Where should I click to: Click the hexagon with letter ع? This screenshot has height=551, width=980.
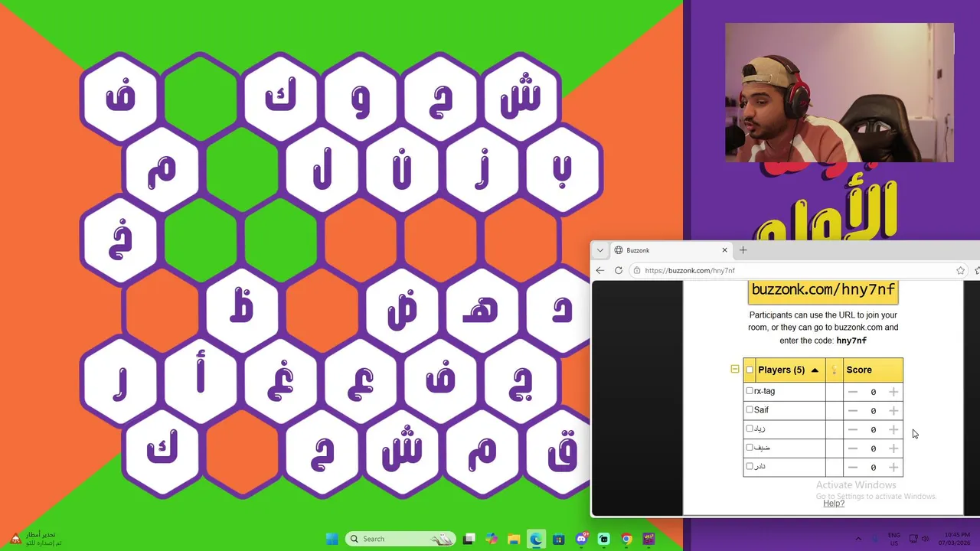(x=361, y=383)
